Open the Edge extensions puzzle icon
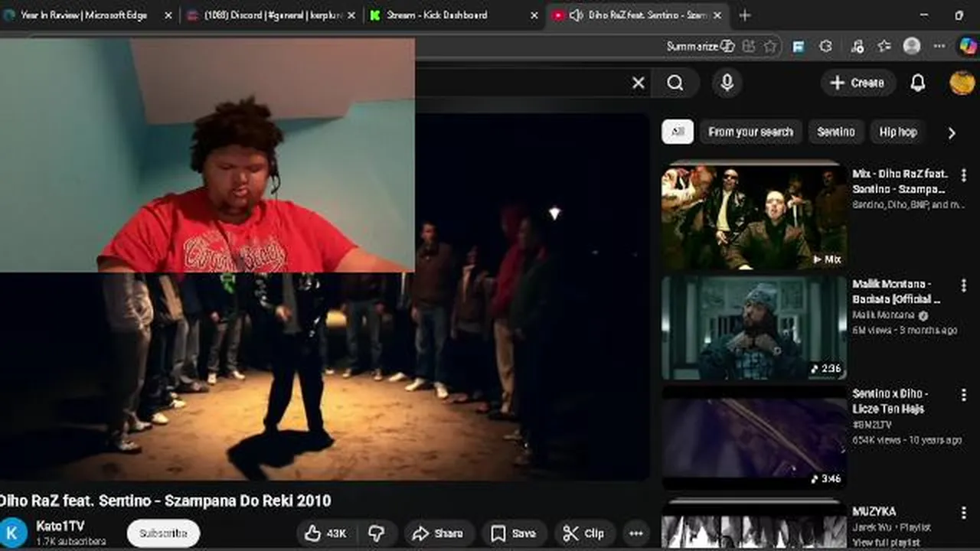 point(825,47)
